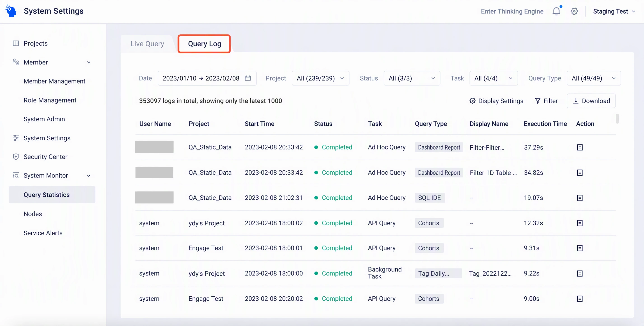Click the Security Center shield icon
This screenshot has width=644, height=326.
[16, 157]
